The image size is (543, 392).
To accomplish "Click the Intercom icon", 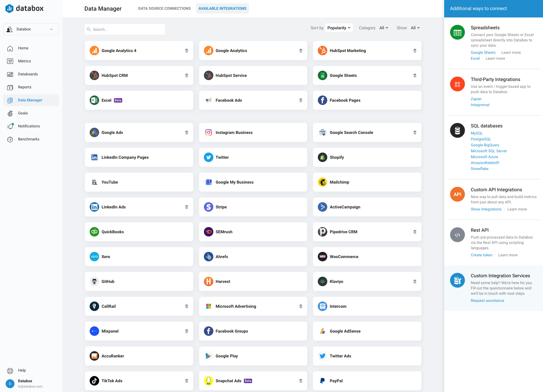I will [323, 306].
